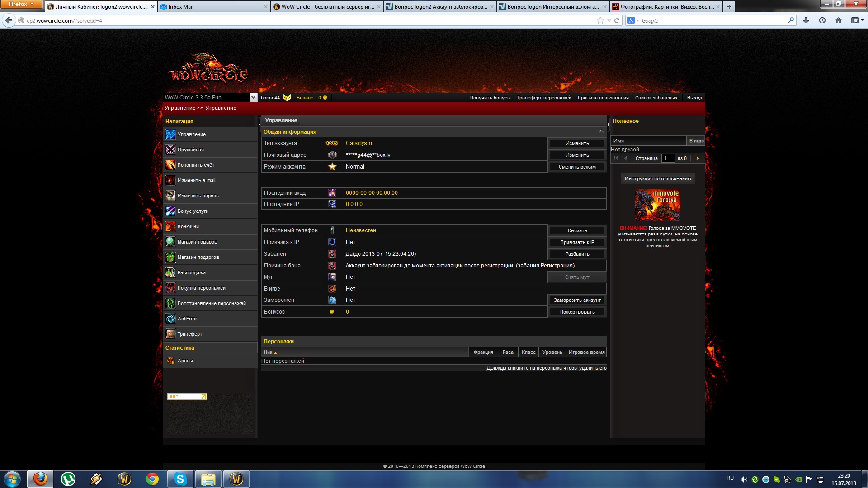Open the Firefox menu dropdown button
This screenshot has width=868, height=488.
[21, 4]
